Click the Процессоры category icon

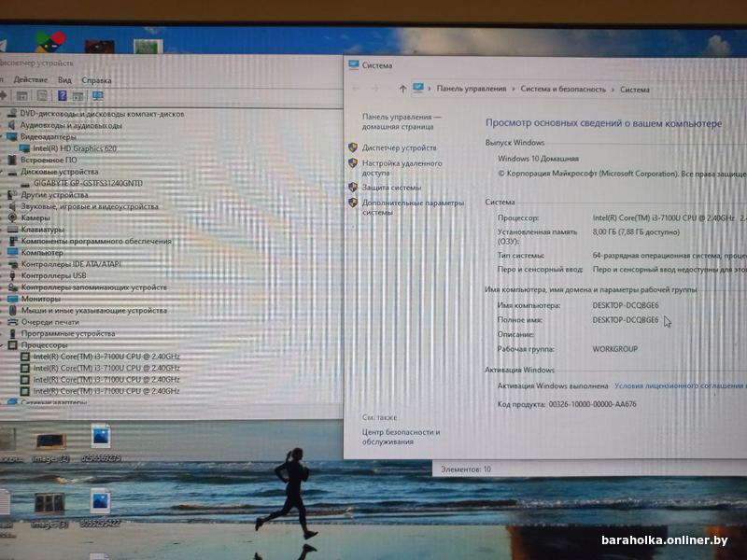tap(13, 345)
